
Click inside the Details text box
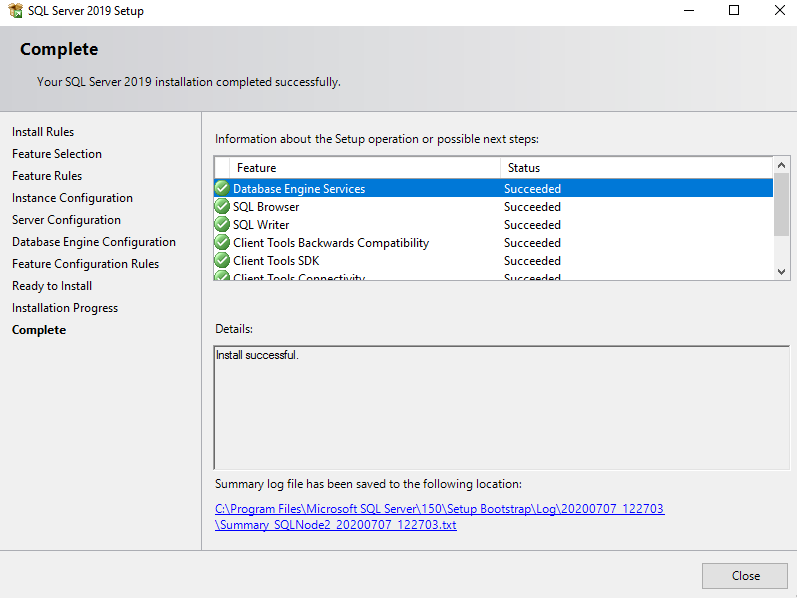click(x=500, y=405)
